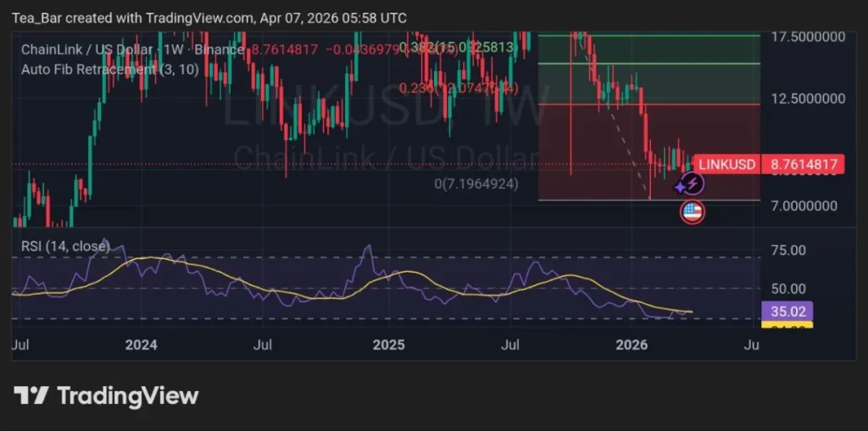This screenshot has width=868, height=431.
Task: Click the 2025 time axis label
Action: click(x=388, y=345)
